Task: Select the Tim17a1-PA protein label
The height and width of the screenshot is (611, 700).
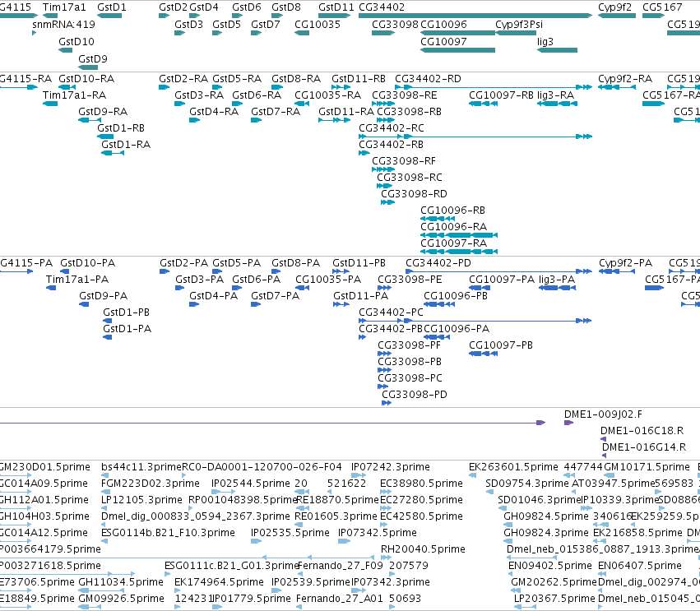Action: tap(77, 280)
